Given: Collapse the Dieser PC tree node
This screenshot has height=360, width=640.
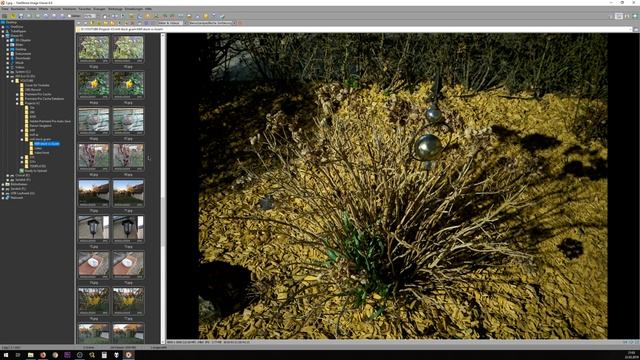Looking at the screenshot, I should tap(3, 36).
